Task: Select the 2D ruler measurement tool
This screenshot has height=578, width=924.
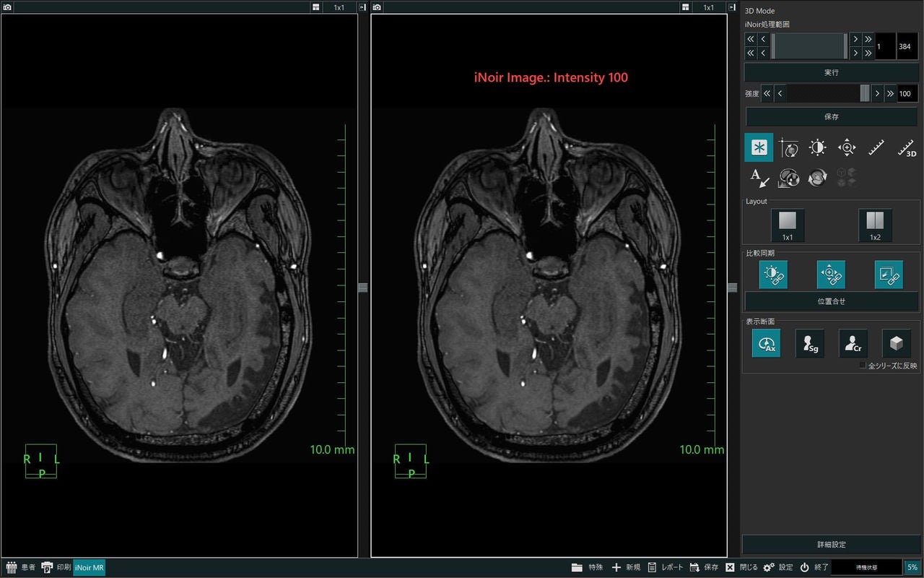Action: 876,147
